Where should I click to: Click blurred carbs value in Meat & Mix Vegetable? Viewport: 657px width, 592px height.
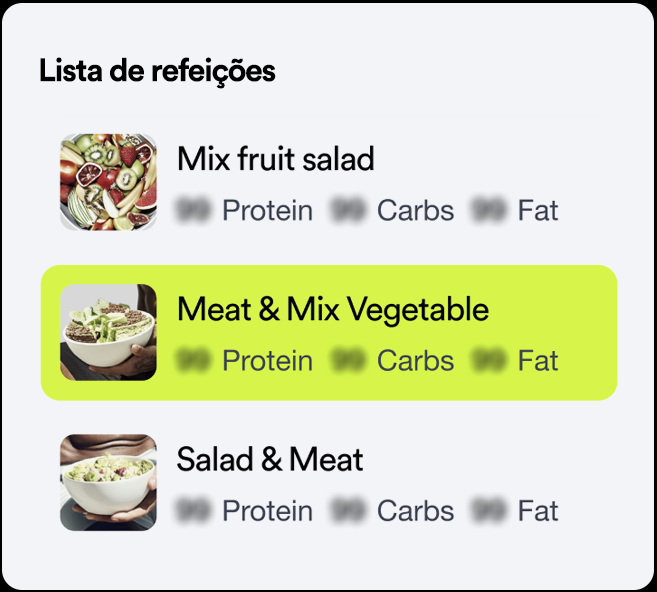(348, 361)
